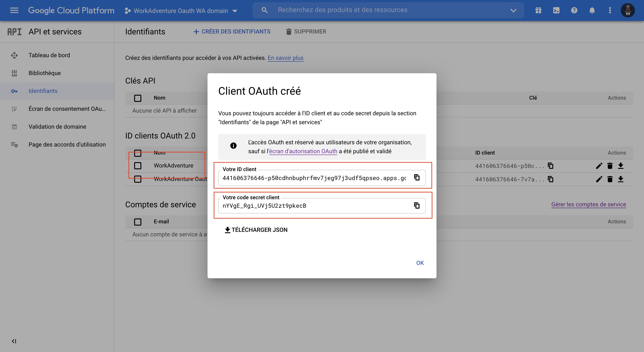Image resolution: width=644 pixels, height=352 pixels.
Task: Copy the client ID with the copy icon
Action: click(417, 178)
